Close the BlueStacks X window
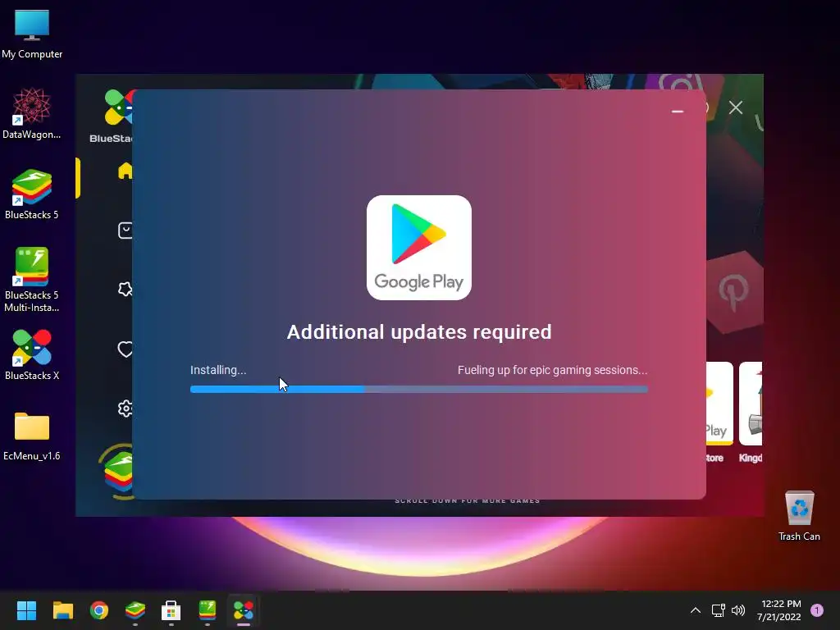This screenshot has width=840, height=630. pos(736,107)
